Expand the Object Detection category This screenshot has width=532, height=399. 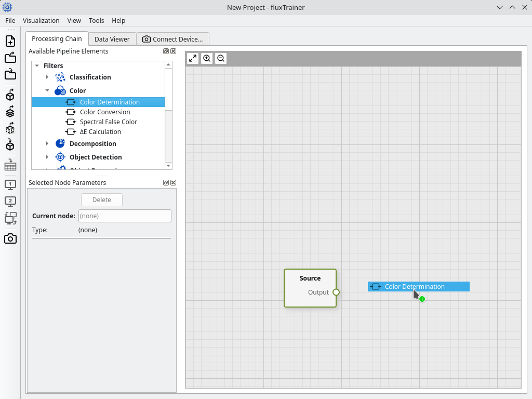(x=47, y=157)
